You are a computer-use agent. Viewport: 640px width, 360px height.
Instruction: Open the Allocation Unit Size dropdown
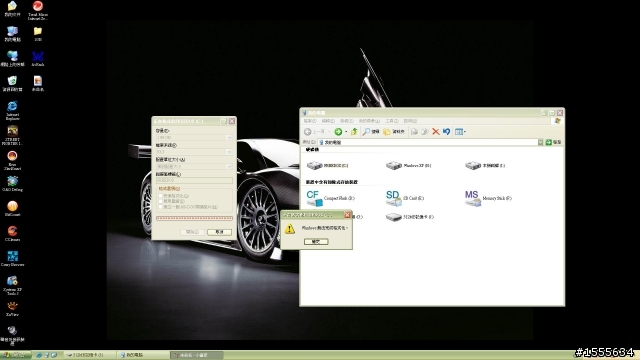229,167
